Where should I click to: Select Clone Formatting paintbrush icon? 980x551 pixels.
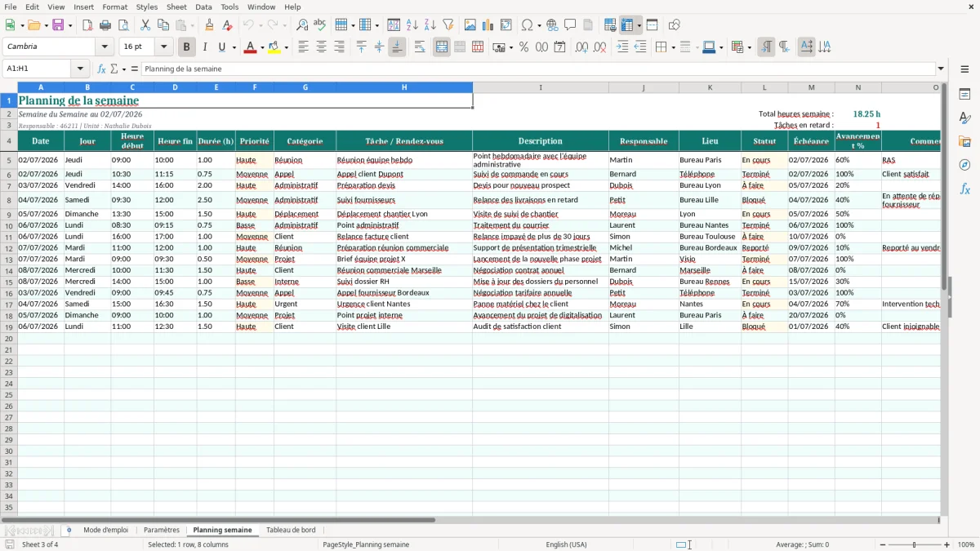coord(209,25)
